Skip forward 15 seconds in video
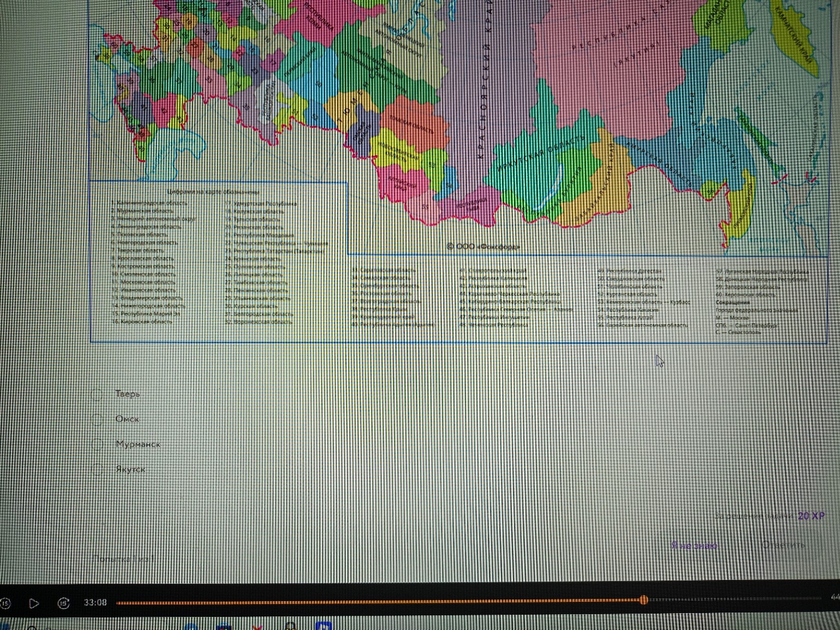This screenshot has width=840, height=630. (x=63, y=603)
